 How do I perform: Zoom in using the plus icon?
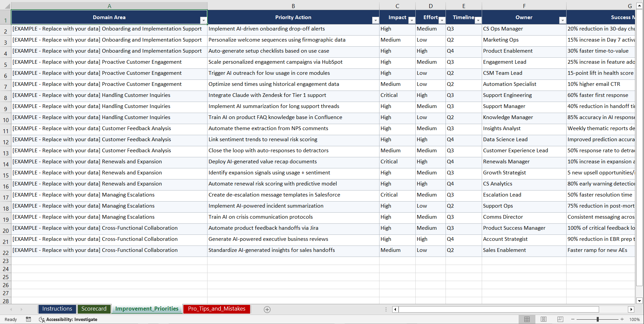tap(622, 319)
